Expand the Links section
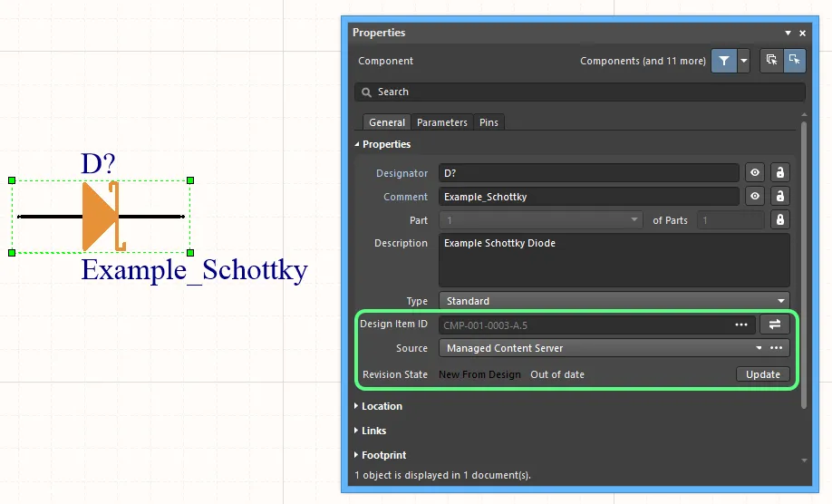This screenshot has height=504, width=832. pyautogui.click(x=356, y=431)
